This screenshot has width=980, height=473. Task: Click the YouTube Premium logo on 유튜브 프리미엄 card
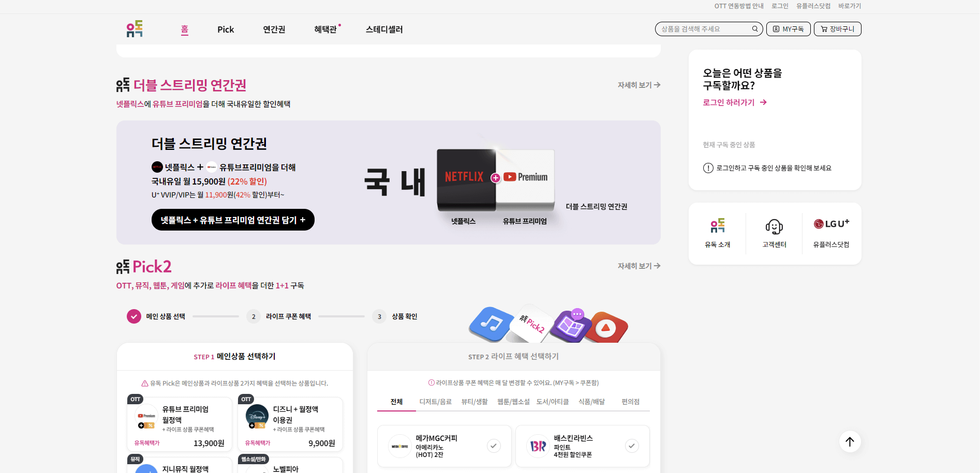point(144,415)
